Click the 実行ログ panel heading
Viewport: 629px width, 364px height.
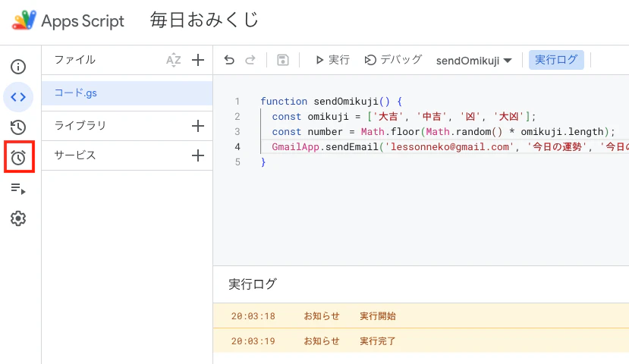point(253,284)
